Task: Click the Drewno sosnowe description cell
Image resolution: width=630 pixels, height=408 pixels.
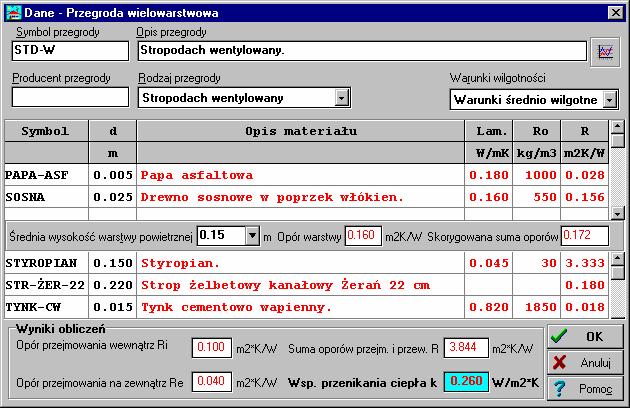Action: pyautogui.click(x=301, y=197)
